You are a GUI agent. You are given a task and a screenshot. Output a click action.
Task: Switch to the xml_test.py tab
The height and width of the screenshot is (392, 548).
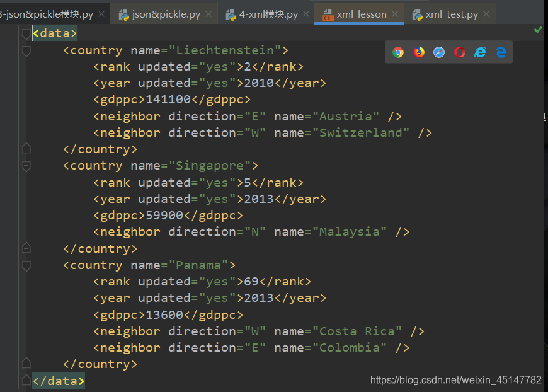[452, 14]
